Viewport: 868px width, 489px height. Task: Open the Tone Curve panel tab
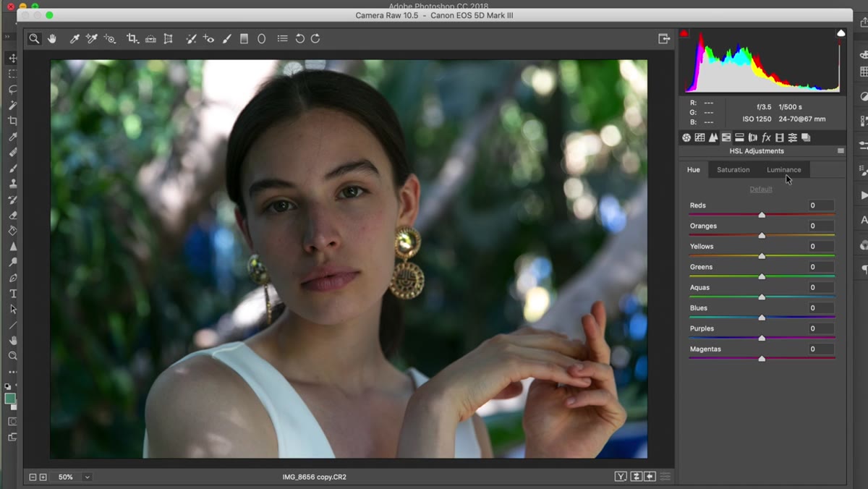coord(699,137)
